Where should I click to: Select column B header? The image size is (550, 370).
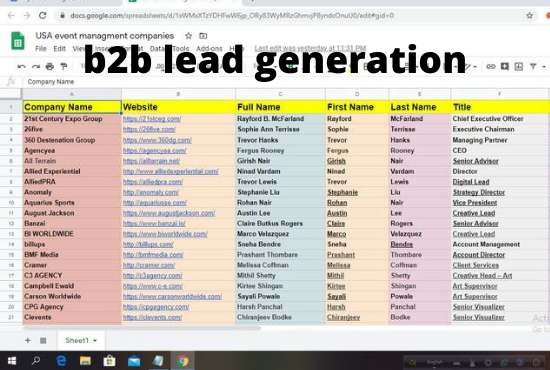click(x=178, y=94)
